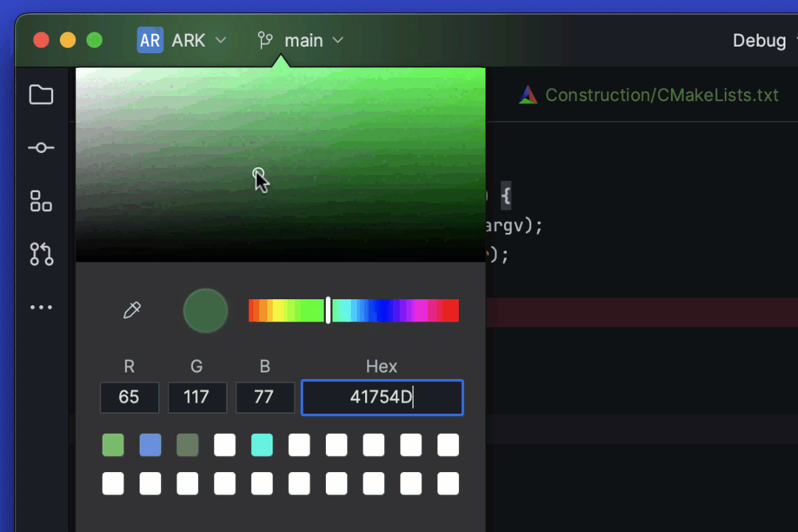Click the Hex value input field
Image resolution: width=798 pixels, height=532 pixels.
[382, 398]
